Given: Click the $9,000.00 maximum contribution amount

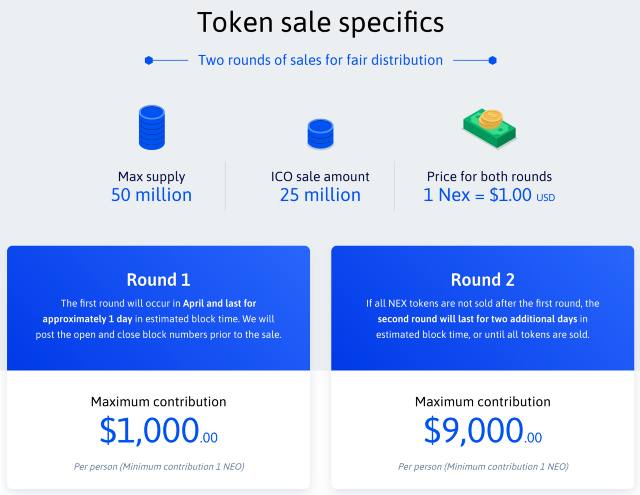Looking at the screenshot, I should pyautogui.click(x=482, y=431).
